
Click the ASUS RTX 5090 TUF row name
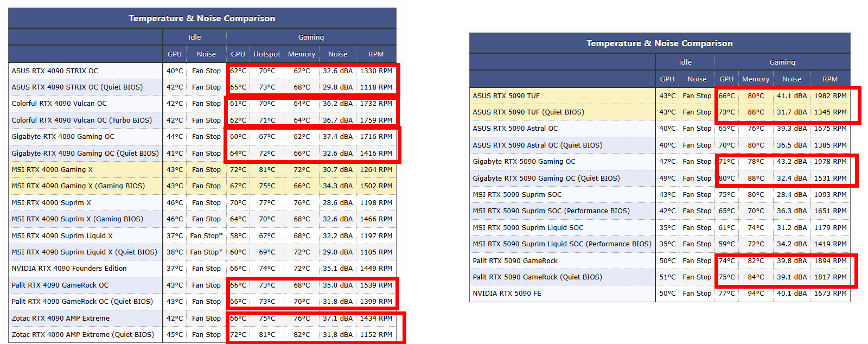tap(506, 95)
